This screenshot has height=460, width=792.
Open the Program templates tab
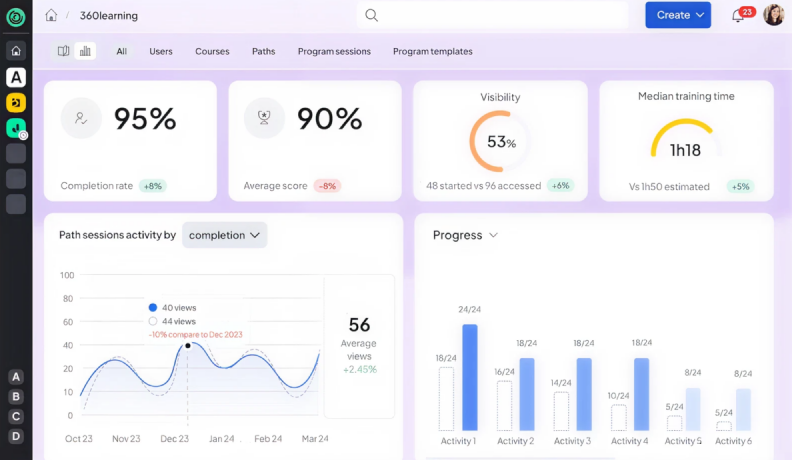[433, 51]
